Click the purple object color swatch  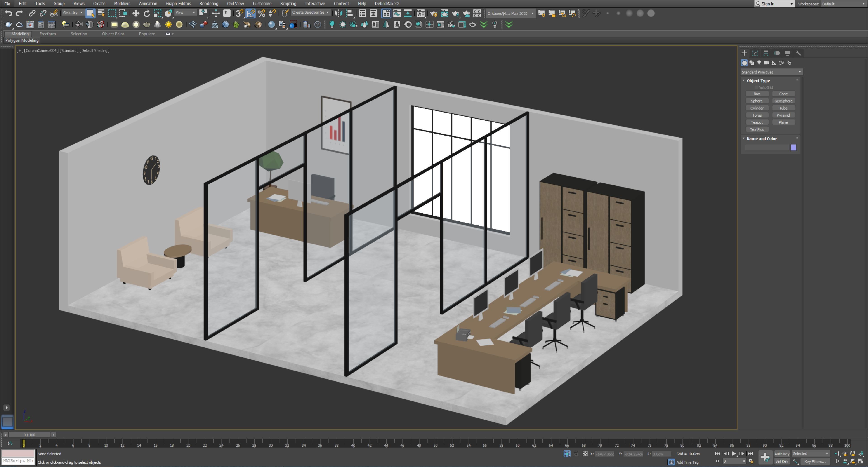coord(794,148)
